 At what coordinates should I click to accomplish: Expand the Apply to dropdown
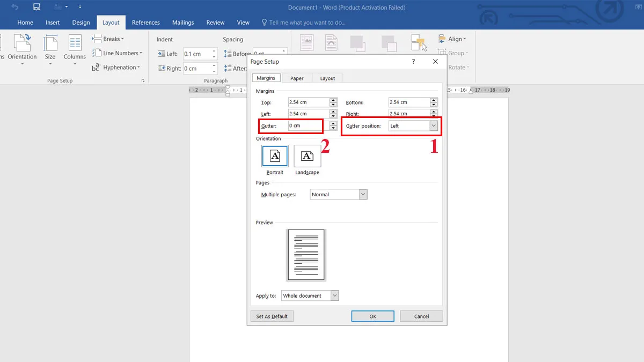click(x=335, y=295)
